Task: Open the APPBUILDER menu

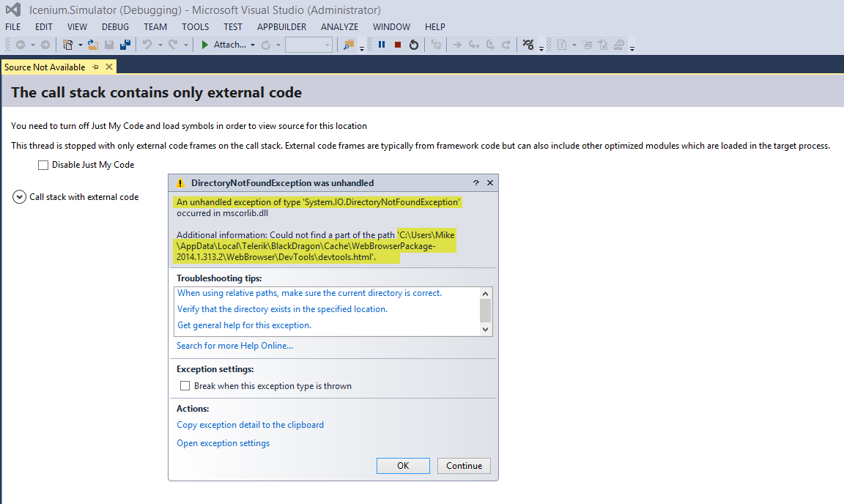Action: tap(281, 27)
